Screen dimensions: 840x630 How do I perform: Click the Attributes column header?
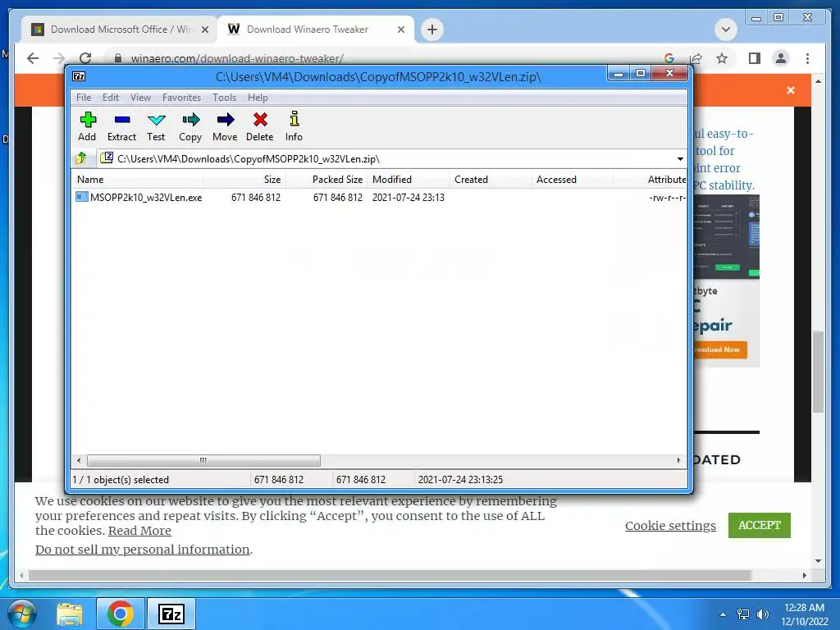click(650, 180)
